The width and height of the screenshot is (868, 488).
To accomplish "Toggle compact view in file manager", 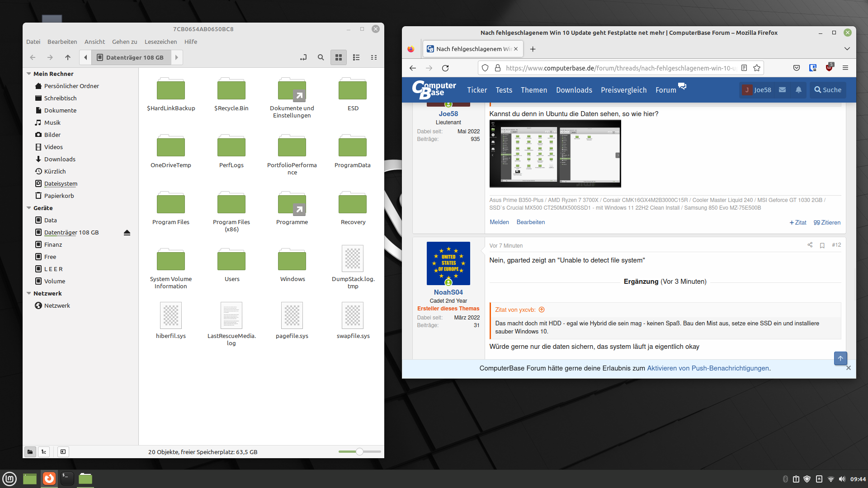I will point(374,57).
